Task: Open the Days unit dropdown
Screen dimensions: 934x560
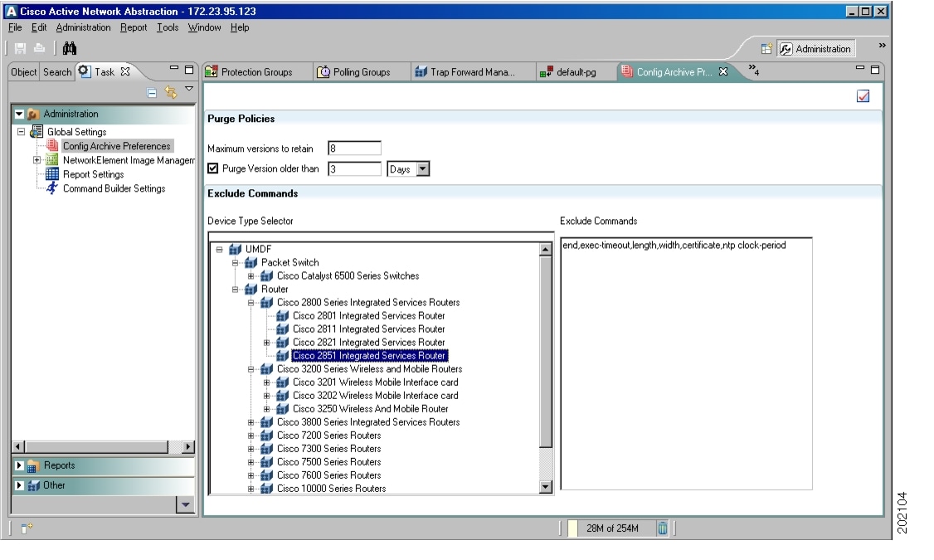Action: [422, 169]
